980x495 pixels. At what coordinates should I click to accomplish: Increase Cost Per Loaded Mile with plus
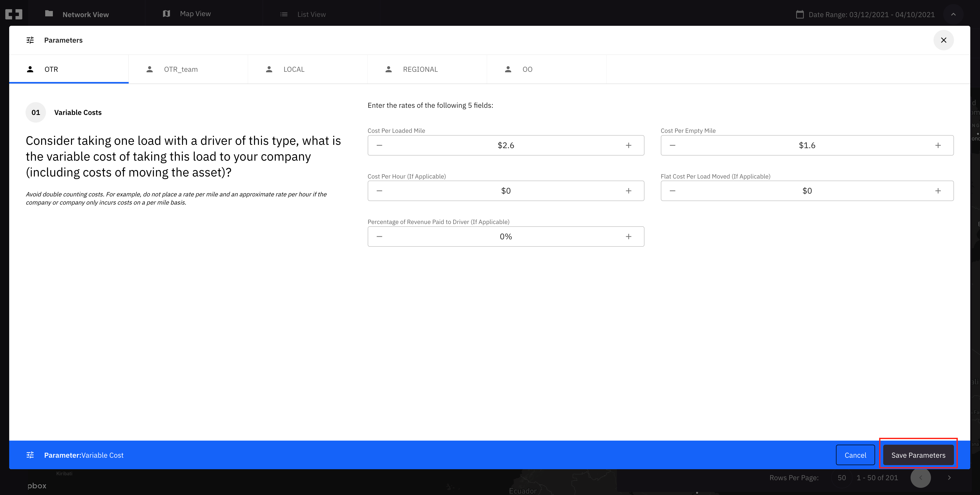(628, 145)
